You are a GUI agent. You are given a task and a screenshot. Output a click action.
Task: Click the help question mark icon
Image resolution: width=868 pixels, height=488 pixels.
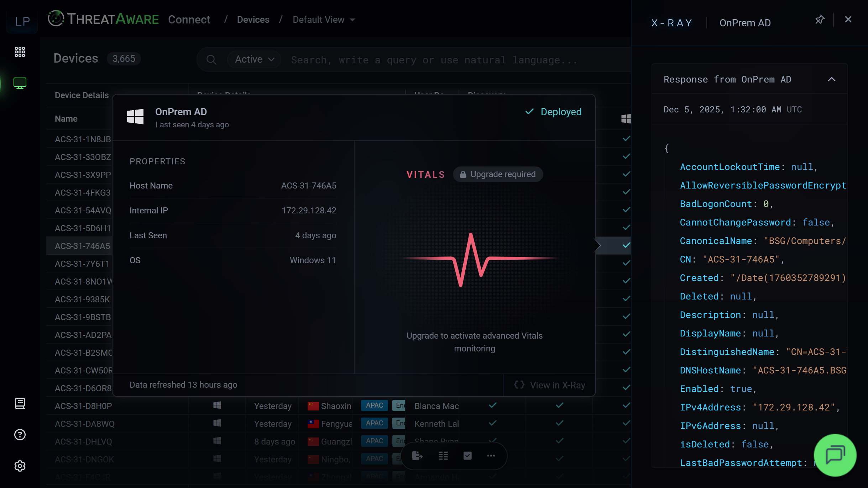[20, 435]
